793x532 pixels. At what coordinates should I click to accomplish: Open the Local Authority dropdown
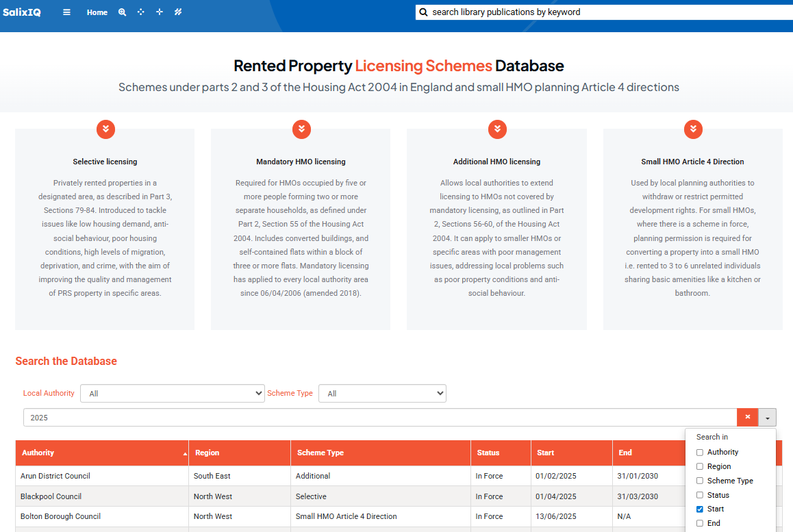point(173,394)
